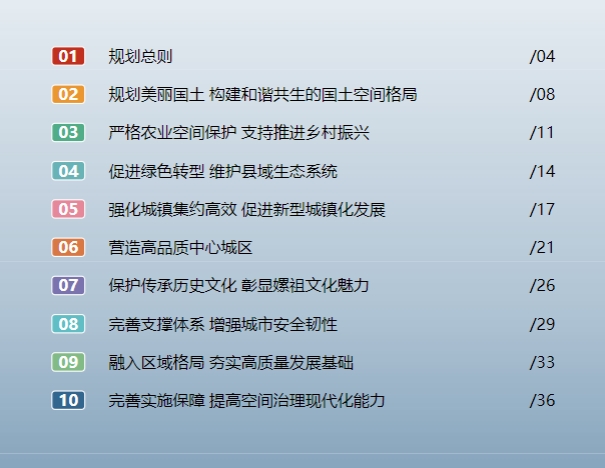Click page number /26

coord(542,286)
